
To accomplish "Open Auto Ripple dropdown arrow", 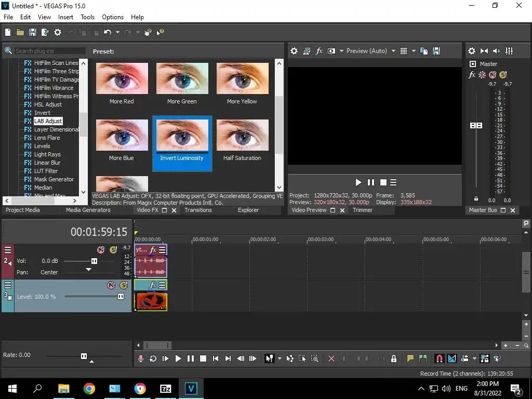I will point(474,358).
